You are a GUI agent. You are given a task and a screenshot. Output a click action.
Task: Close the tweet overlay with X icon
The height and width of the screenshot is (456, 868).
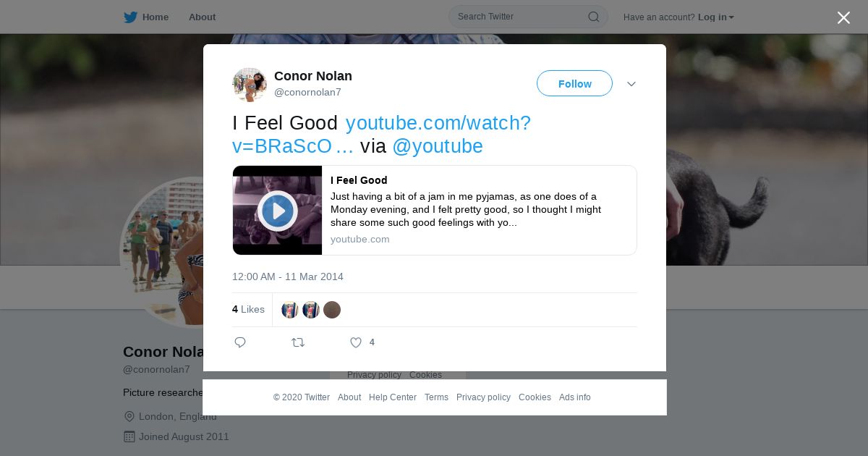point(843,17)
